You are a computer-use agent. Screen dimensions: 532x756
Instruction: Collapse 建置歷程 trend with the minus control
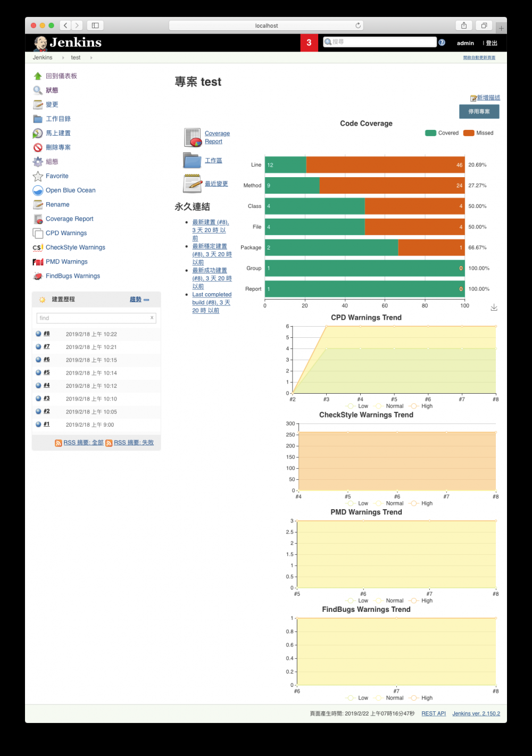[x=147, y=299]
